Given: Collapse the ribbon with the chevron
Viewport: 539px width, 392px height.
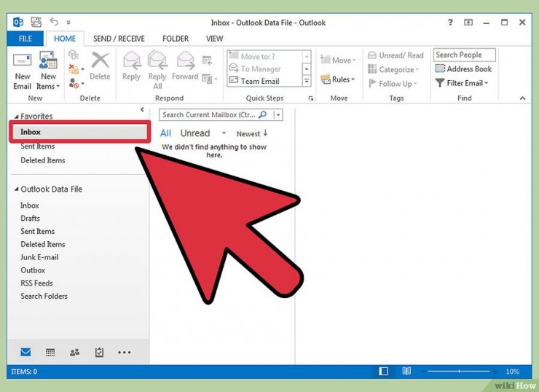Looking at the screenshot, I should 522,98.
